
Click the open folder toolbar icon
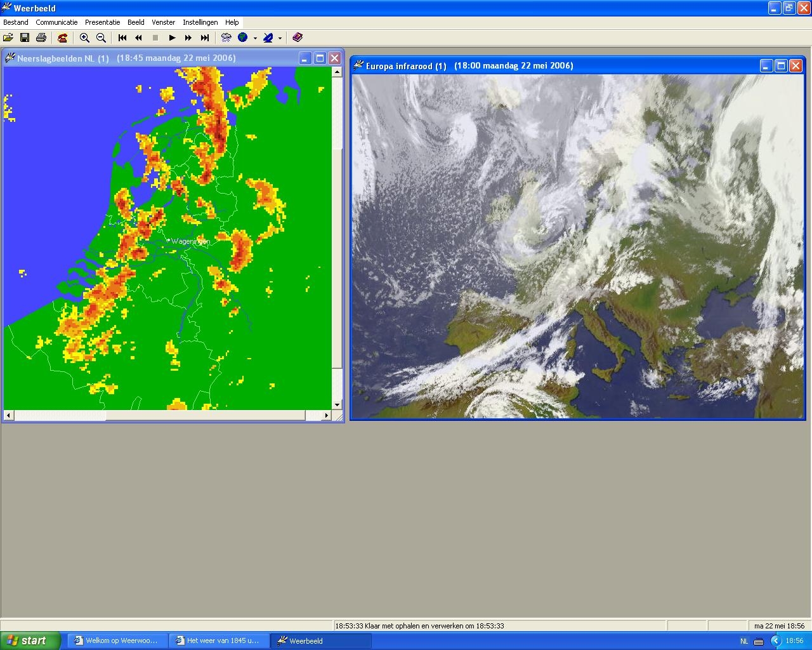(x=8, y=38)
